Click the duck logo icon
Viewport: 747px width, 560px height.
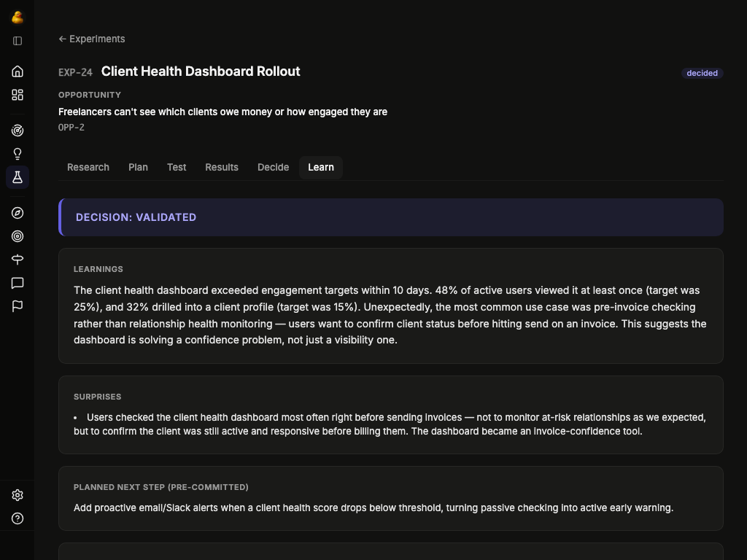(x=18, y=17)
